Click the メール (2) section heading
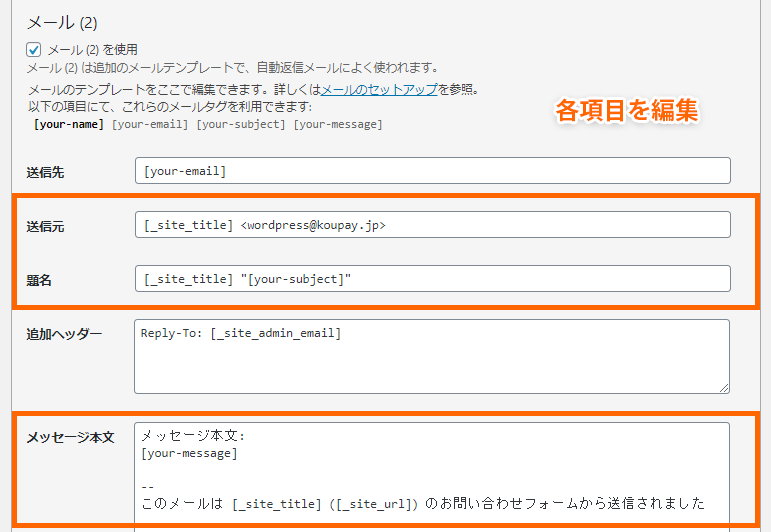 tap(62, 23)
